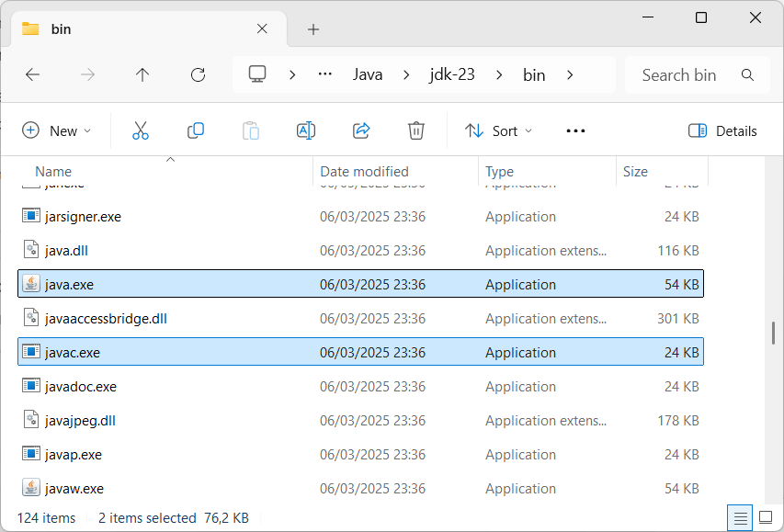Select jarsigner.exe file name
This screenshot has height=532, width=784.
(83, 217)
